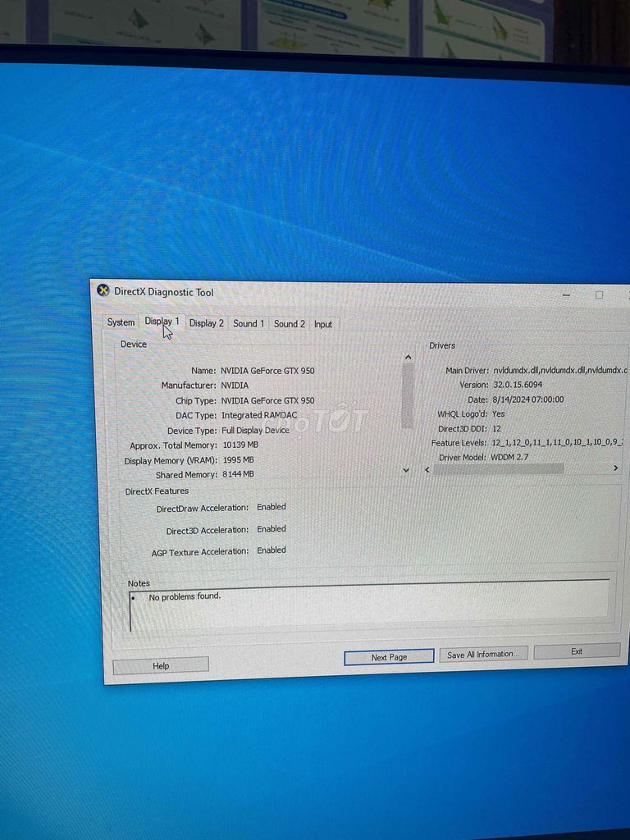Open the System tab

click(121, 322)
